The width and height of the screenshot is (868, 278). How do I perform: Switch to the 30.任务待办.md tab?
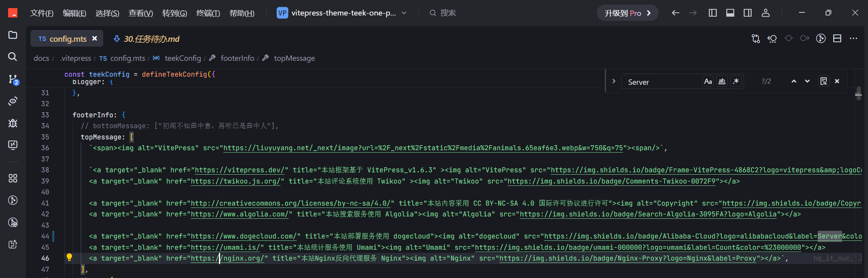click(x=146, y=39)
